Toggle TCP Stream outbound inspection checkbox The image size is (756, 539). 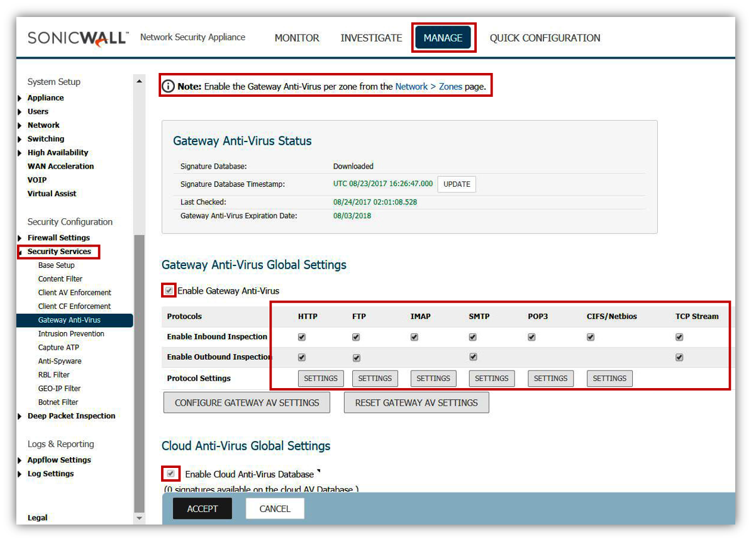679,357
